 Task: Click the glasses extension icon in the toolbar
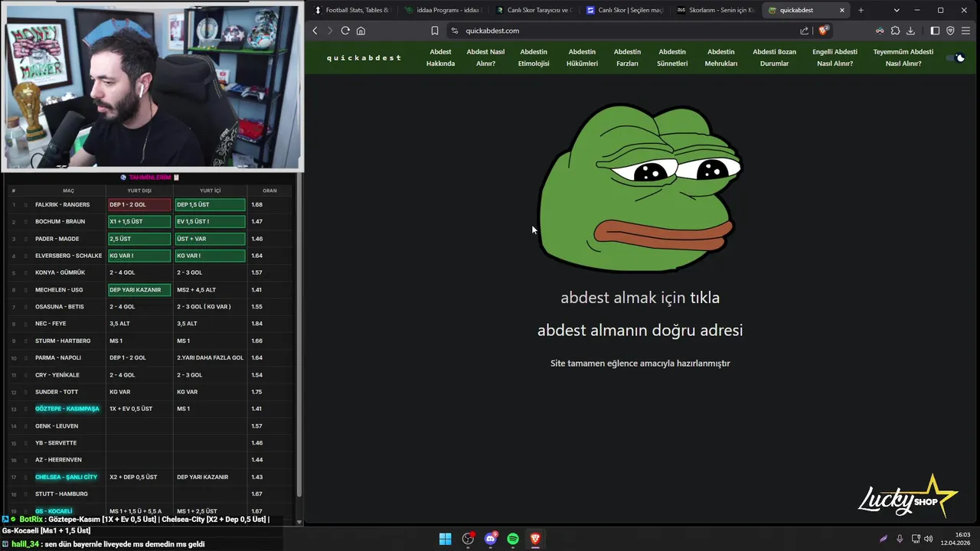(880, 31)
